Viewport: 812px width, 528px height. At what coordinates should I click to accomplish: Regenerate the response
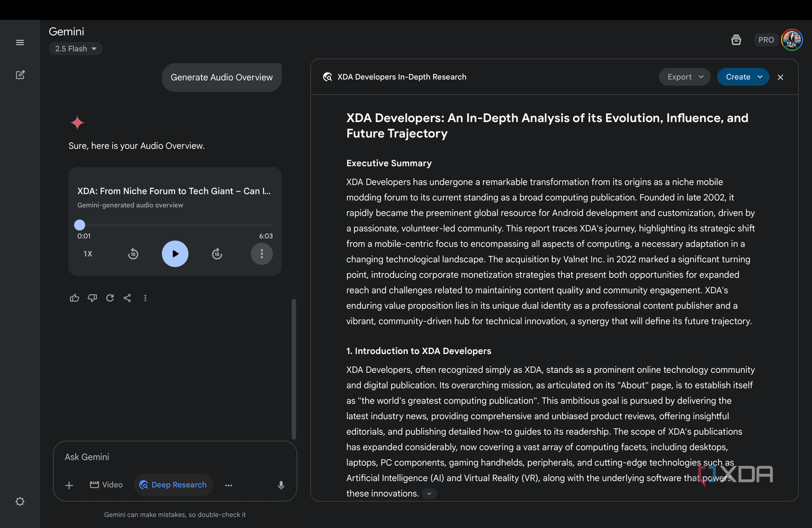coord(109,298)
